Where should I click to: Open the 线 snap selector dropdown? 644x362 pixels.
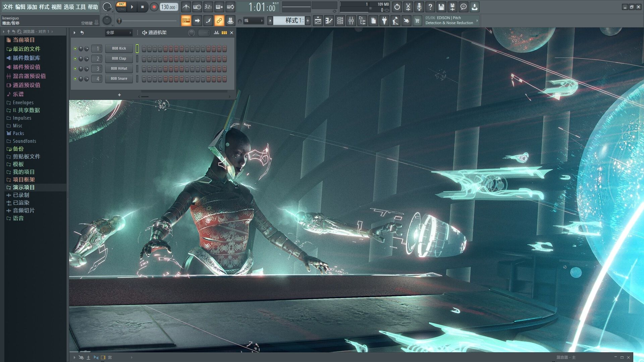coord(254,21)
